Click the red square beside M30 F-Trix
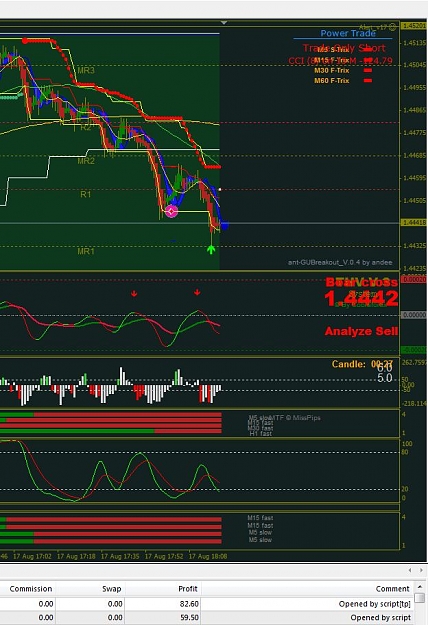 tap(368, 71)
